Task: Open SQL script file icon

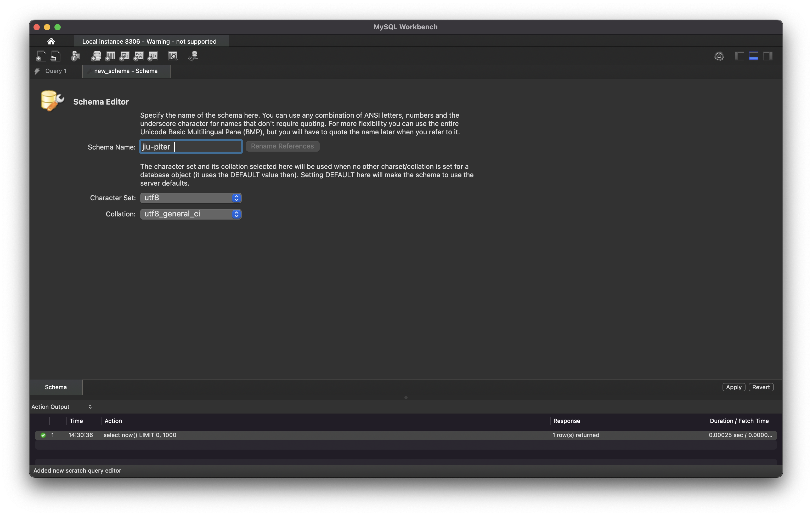Action: [x=56, y=56]
